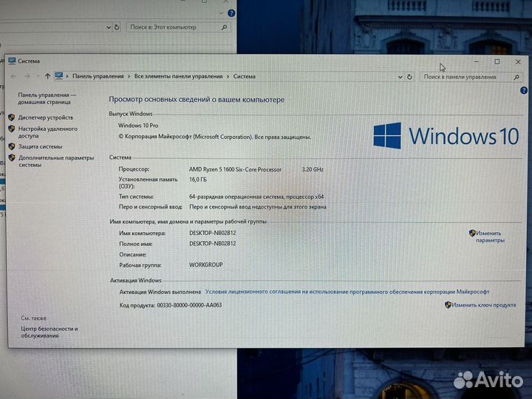Image resolution: width=532 pixels, height=399 pixels.
Task: Click shield icon beside 'Настройка удаленного доступа'
Action: click(12, 129)
